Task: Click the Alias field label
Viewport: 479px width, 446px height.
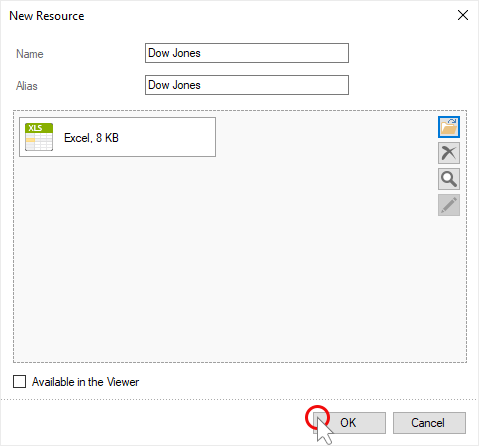Action: (x=27, y=86)
